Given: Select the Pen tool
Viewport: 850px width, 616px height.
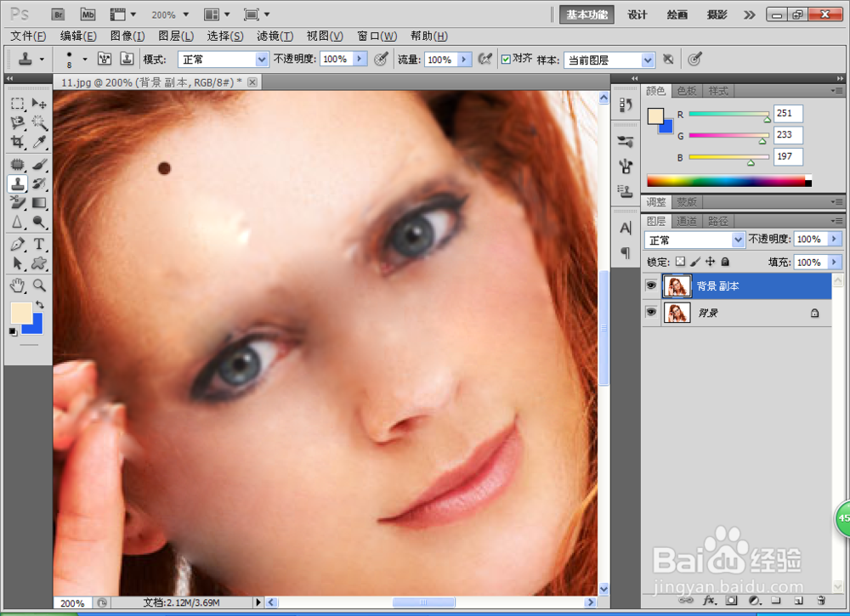Looking at the screenshot, I should point(17,245).
